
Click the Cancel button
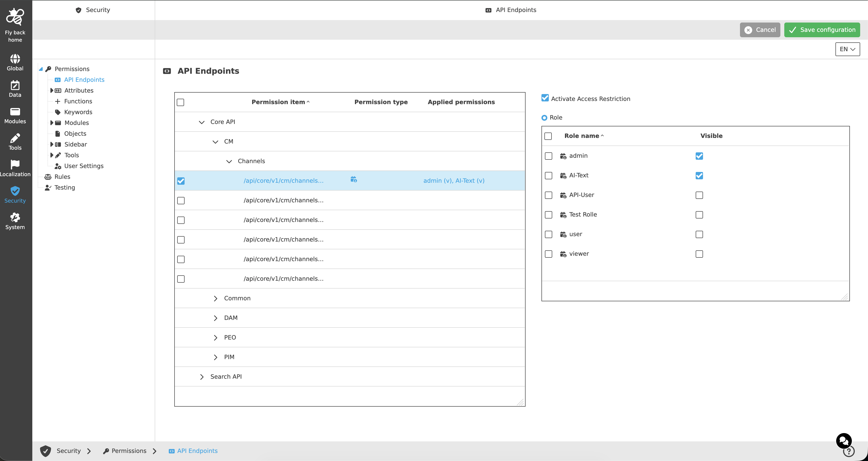click(760, 30)
